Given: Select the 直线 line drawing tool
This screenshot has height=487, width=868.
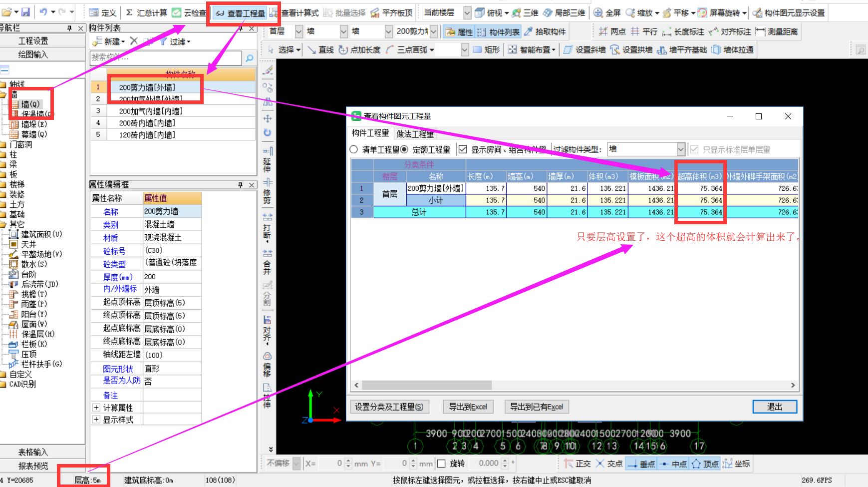Looking at the screenshot, I should [320, 49].
